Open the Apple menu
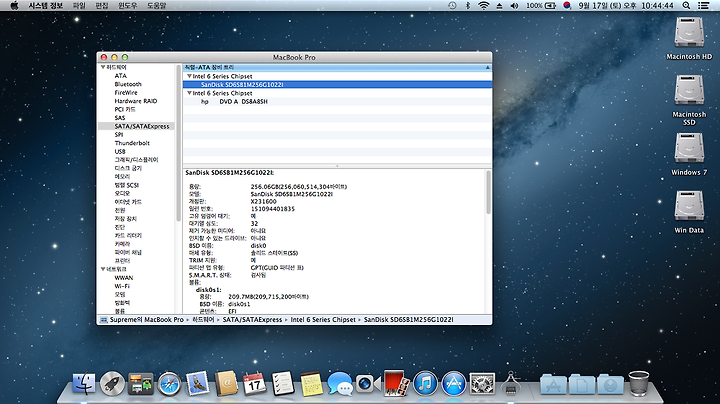This screenshot has height=404, width=720. point(14,6)
